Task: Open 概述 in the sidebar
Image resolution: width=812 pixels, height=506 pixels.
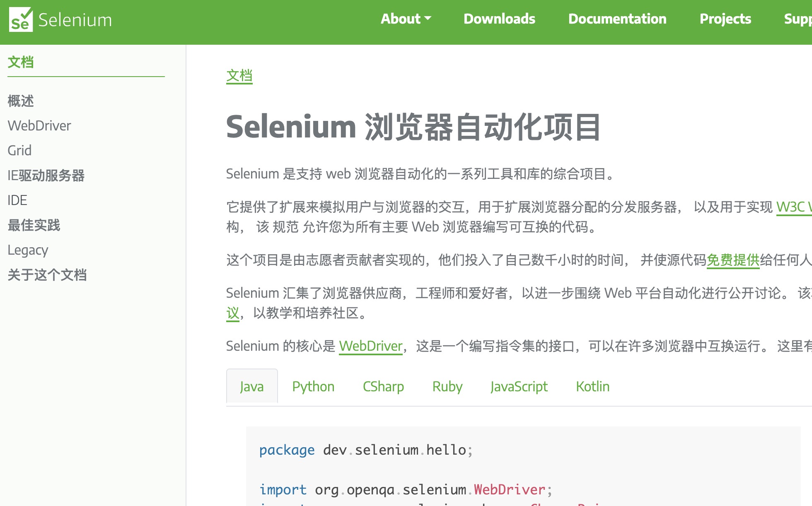Action: point(21,101)
